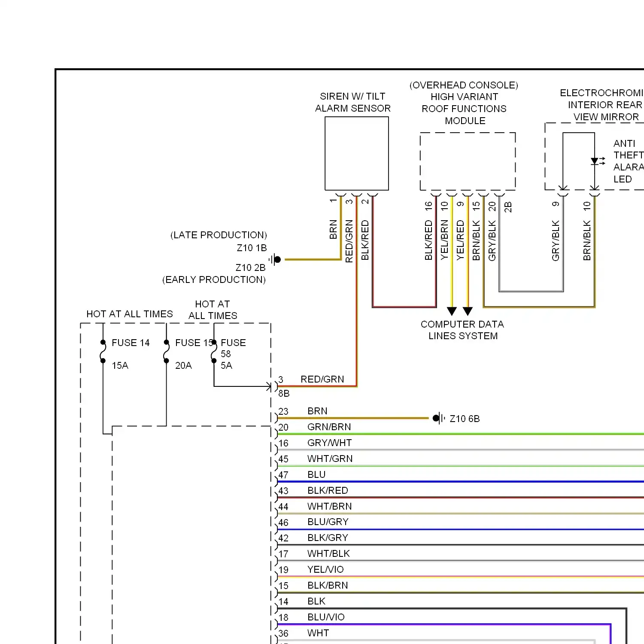
Task: Click the 'Z10 6B' ground label
Action: 465,419
